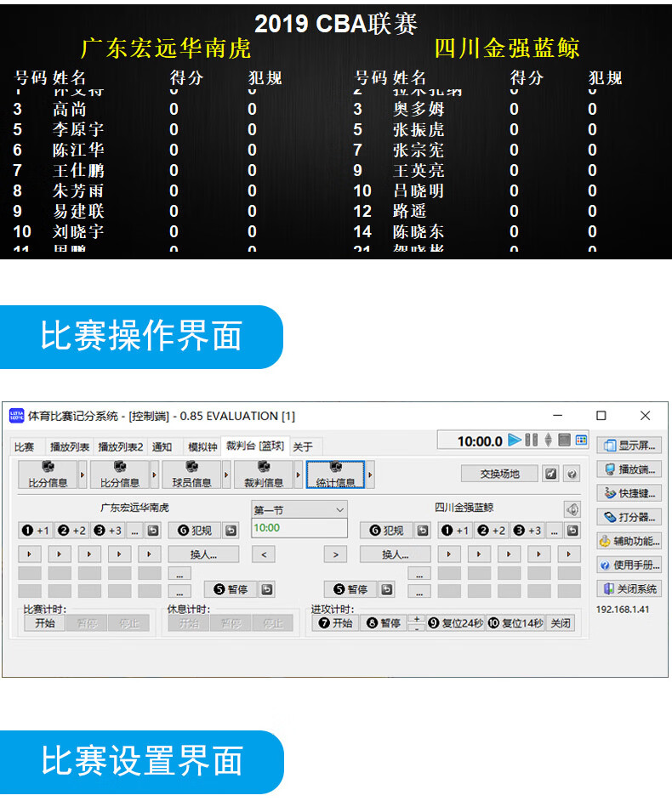Expand arrow next to 统计信息 button

[x=371, y=474]
